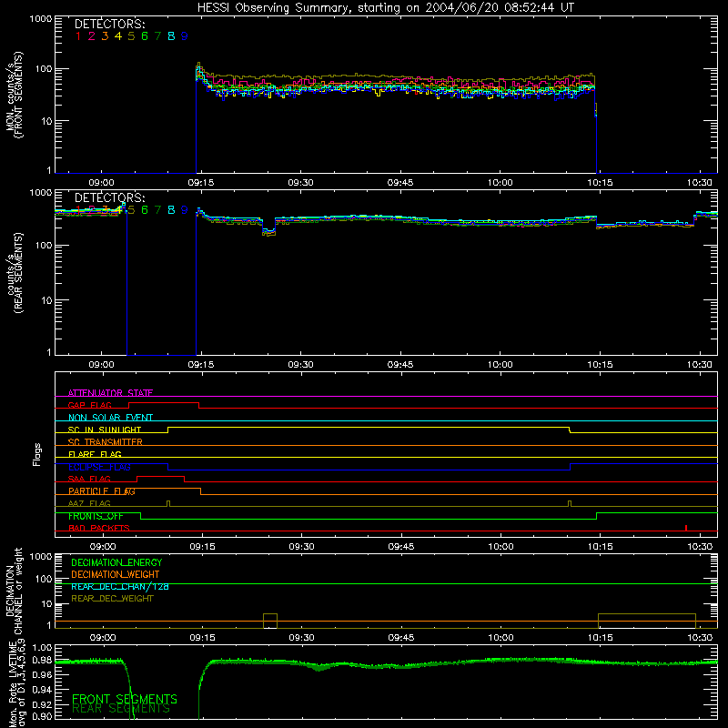728x728 pixels.
Task: Click the ATTENUATOR_STATE flag label
Action: (110, 393)
